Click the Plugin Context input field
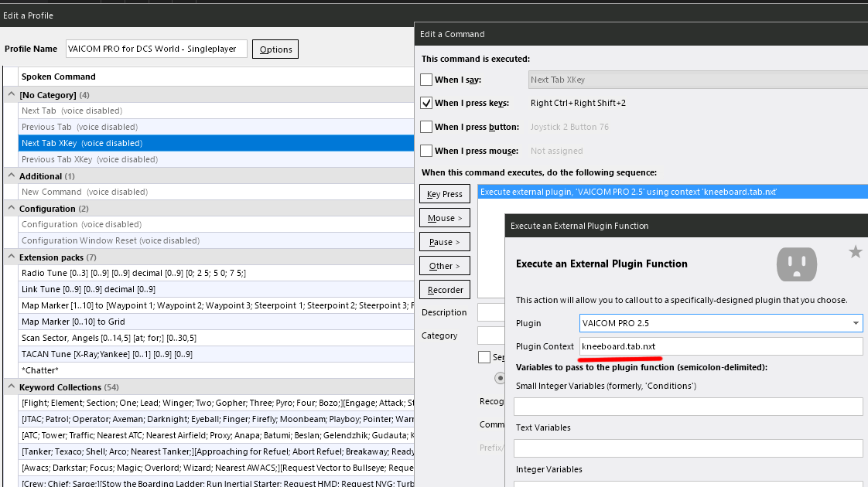The width and height of the screenshot is (868, 487). click(721, 346)
